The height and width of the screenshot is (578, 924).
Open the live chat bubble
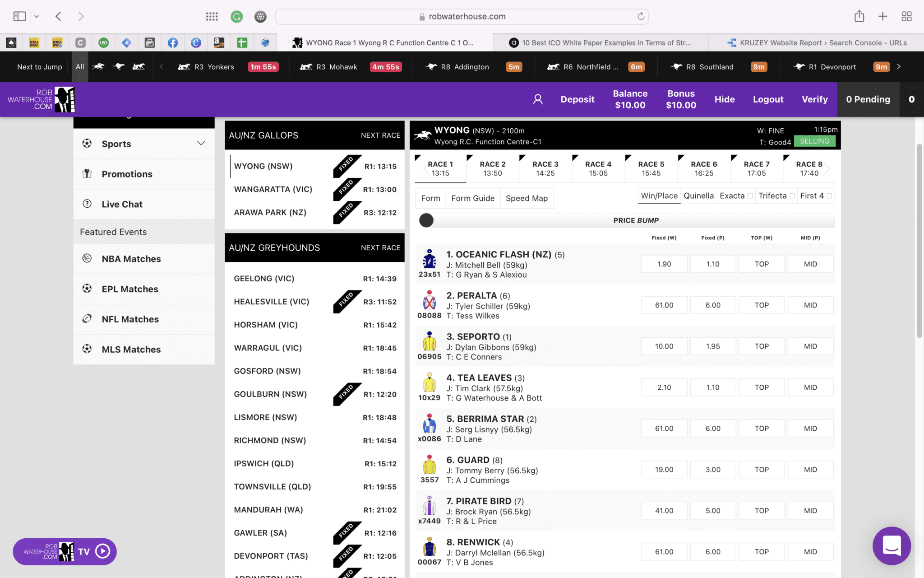tap(892, 545)
